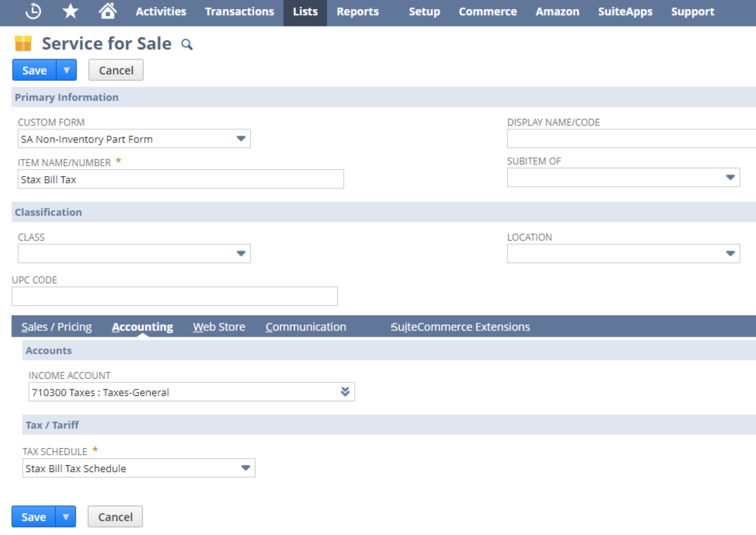Open the bottom Save button's arrow menu
Image resolution: width=756 pixels, height=535 pixels.
point(65,517)
